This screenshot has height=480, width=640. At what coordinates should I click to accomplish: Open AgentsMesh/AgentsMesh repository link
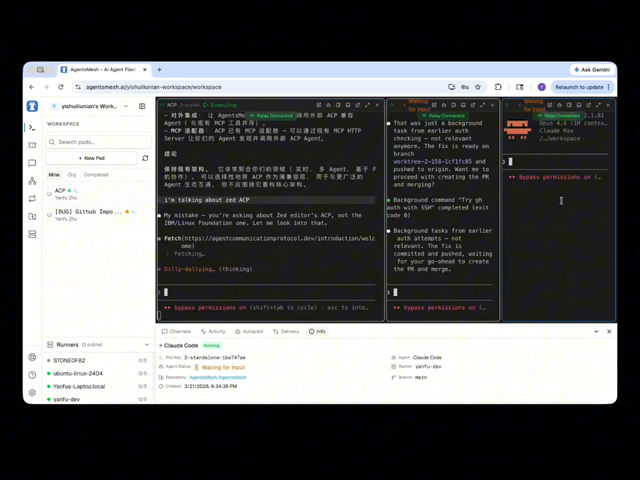click(218, 377)
